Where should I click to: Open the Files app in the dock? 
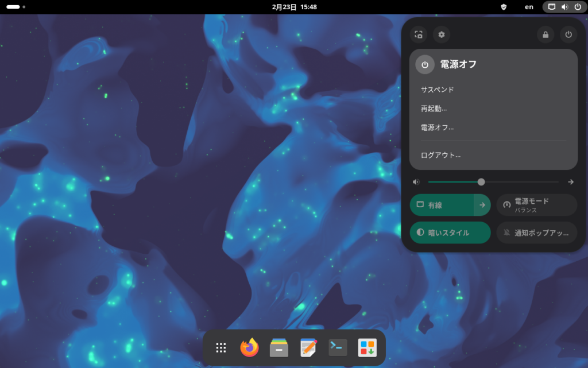point(279,347)
